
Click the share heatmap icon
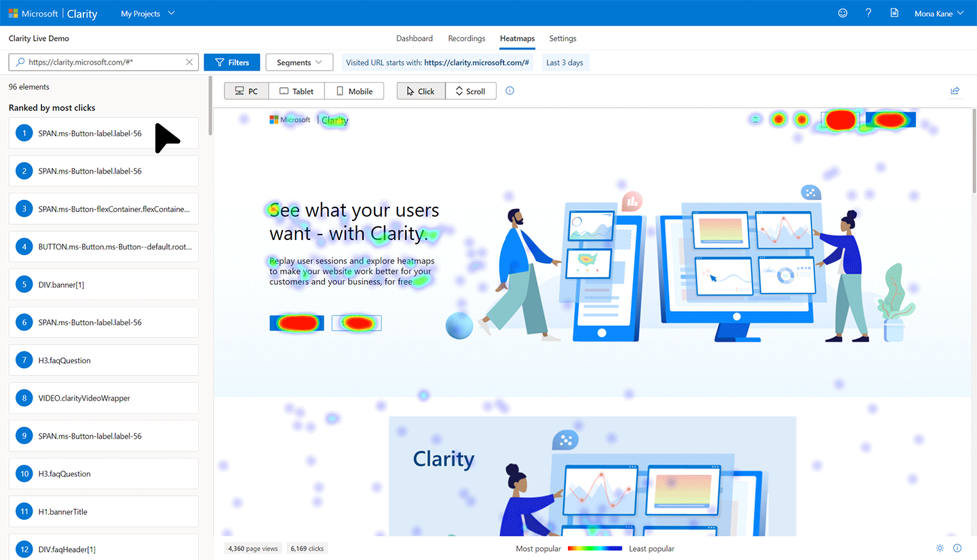click(x=955, y=91)
